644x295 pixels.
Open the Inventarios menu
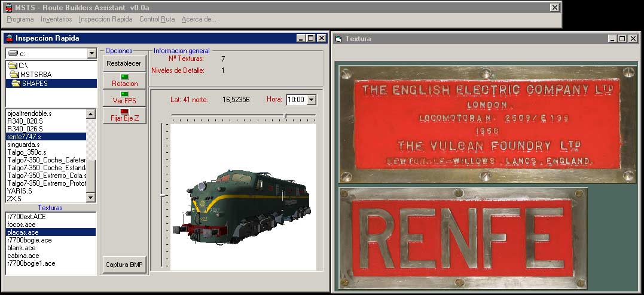pos(56,19)
